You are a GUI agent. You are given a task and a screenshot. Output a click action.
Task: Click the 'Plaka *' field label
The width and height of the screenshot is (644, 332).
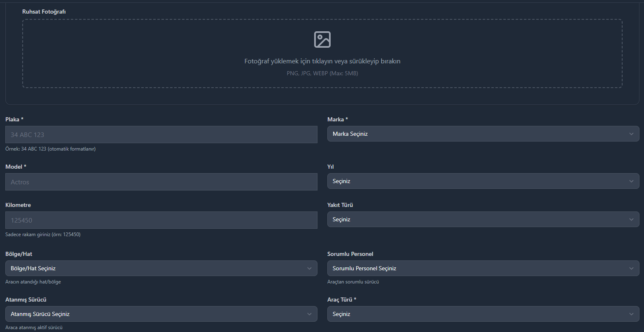(x=14, y=119)
